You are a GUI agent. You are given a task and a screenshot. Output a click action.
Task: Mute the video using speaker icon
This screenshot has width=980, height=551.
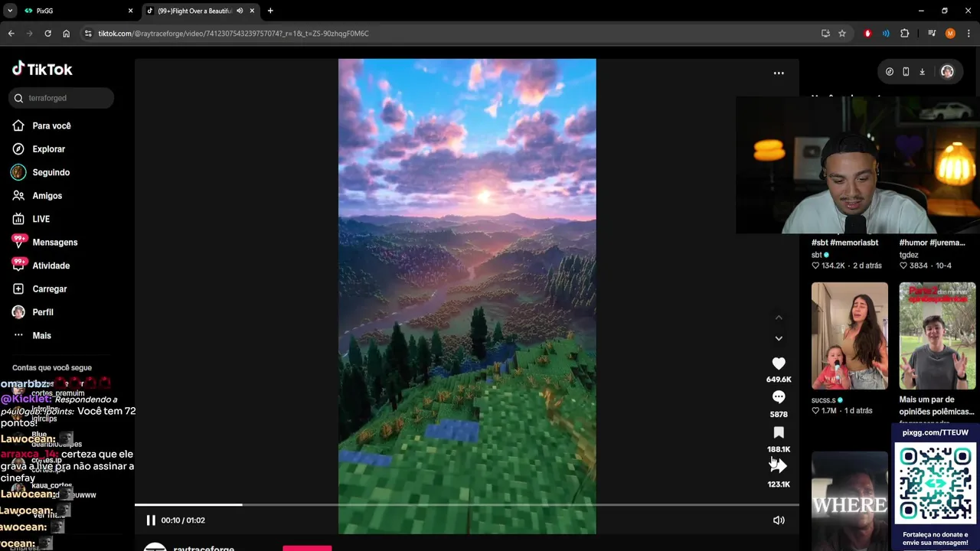pyautogui.click(x=779, y=520)
